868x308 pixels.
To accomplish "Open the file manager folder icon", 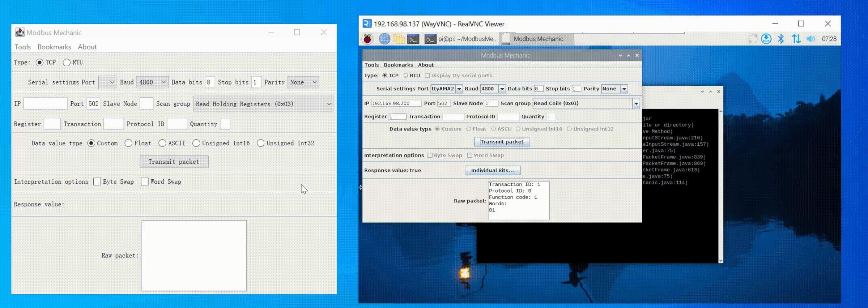I will point(399,39).
